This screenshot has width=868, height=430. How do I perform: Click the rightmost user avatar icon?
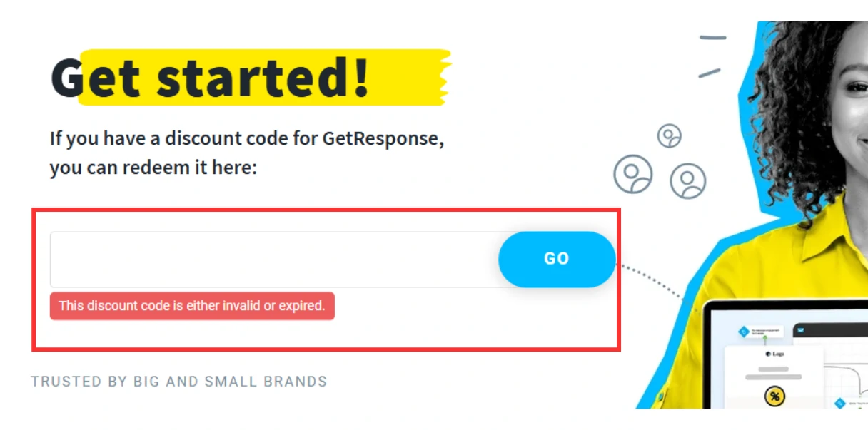[x=687, y=181]
